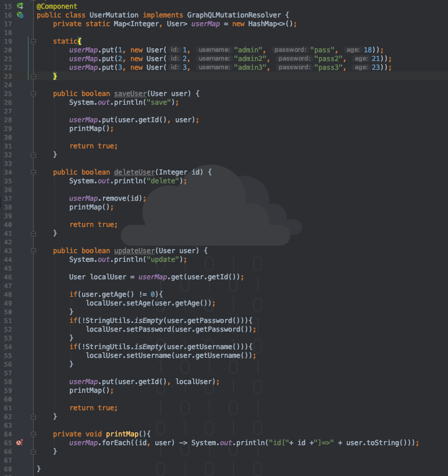Click the @Component annotation

click(x=57, y=6)
